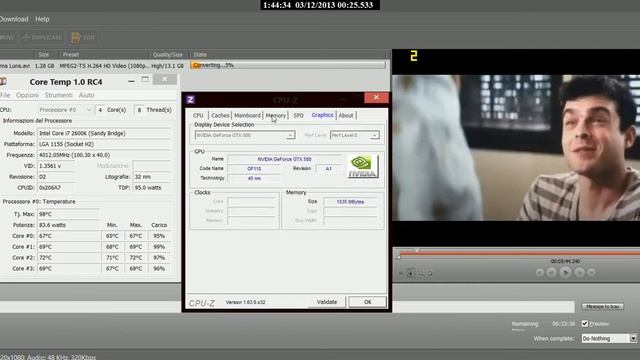This screenshot has height=360, width=640.
Task: Click the preset 'MPEG2-TS H.264 HD Video' cell
Action: 104,65
